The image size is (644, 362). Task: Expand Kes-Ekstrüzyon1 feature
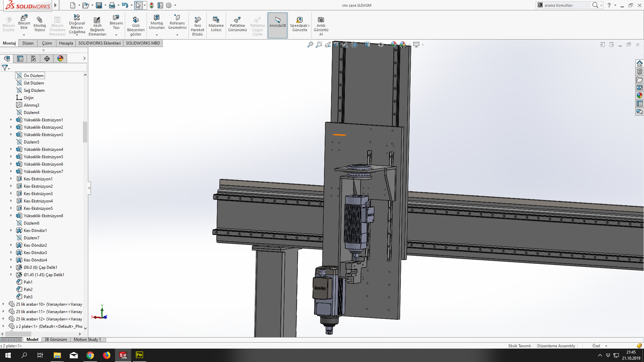pyautogui.click(x=11, y=179)
